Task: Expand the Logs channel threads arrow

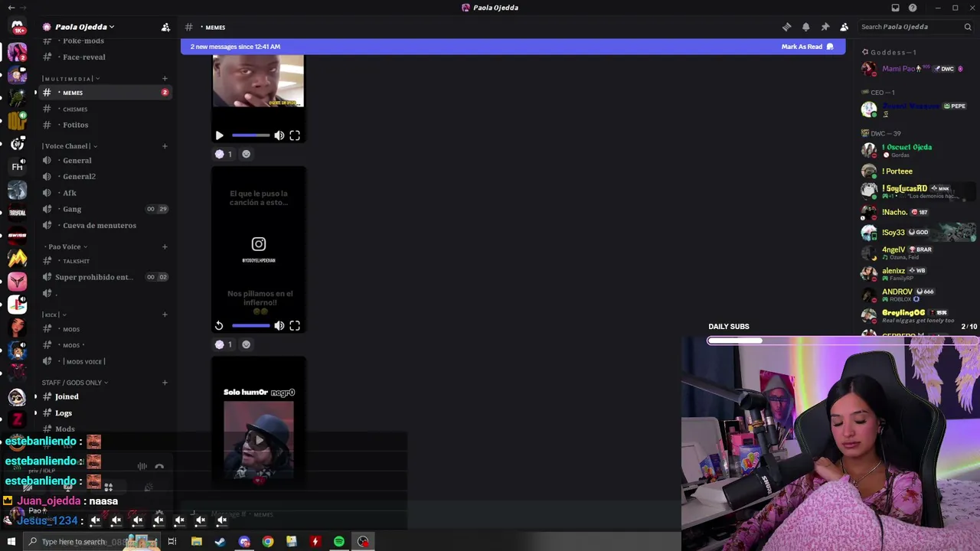Action: pyautogui.click(x=35, y=413)
